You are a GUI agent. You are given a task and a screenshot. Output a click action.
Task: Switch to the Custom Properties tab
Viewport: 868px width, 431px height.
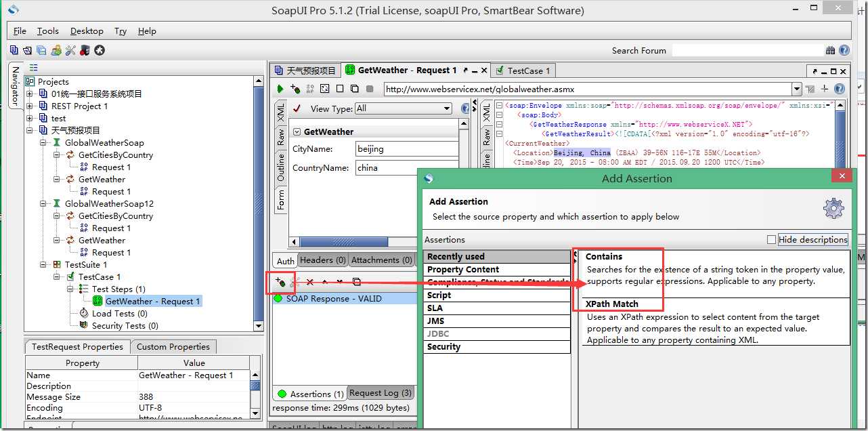click(173, 346)
